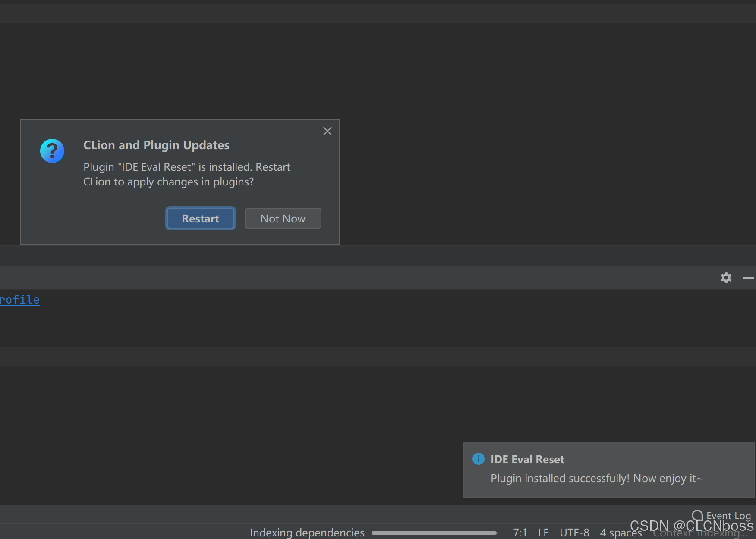
Task: Click the Restart button in the dialog
Action: pos(201,219)
